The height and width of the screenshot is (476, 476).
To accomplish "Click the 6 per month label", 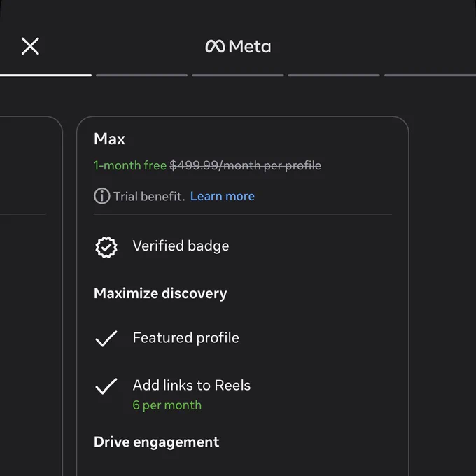I will point(167,405).
